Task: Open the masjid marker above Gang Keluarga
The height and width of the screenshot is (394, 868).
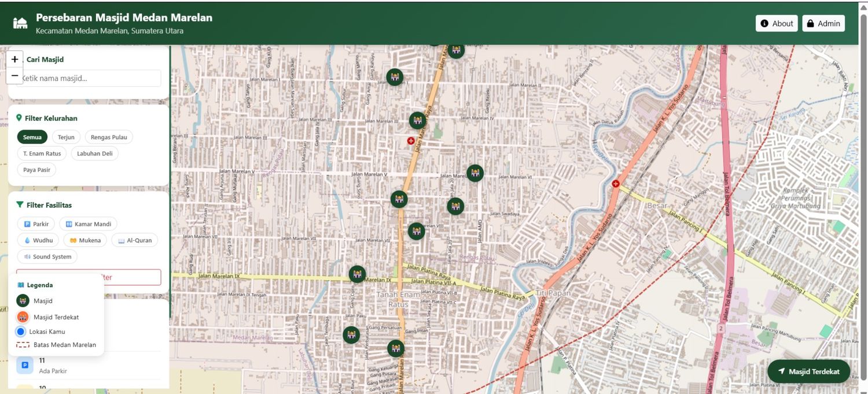Action: point(396,348)
